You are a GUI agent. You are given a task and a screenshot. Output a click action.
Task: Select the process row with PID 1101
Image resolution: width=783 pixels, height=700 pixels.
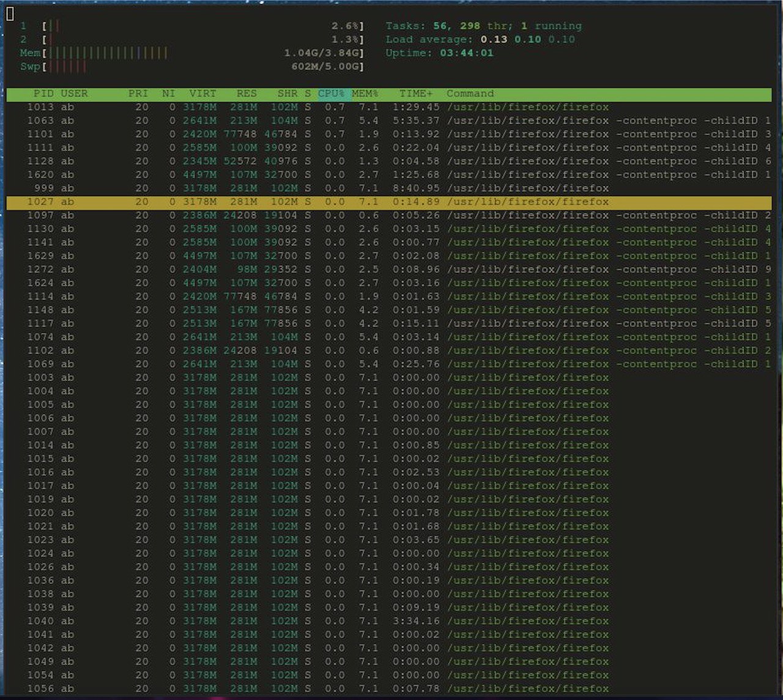pyautogui.click(x=389, y=134)
